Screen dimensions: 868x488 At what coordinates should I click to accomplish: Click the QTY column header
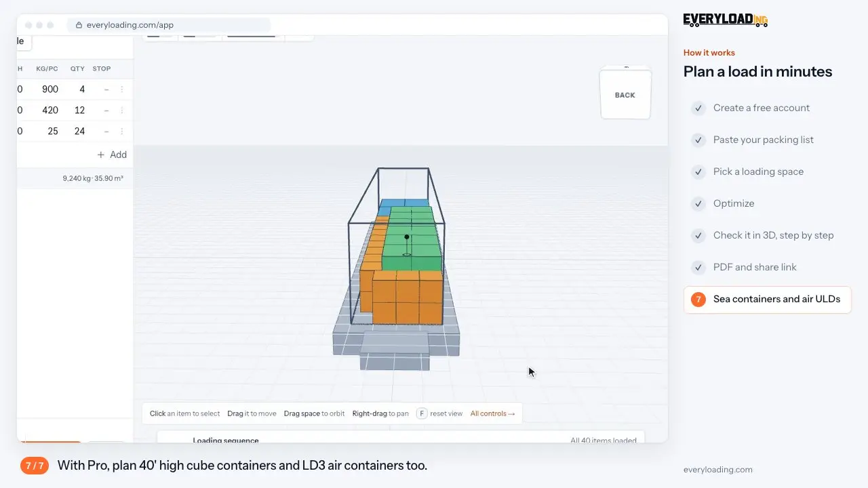[78, 68]
